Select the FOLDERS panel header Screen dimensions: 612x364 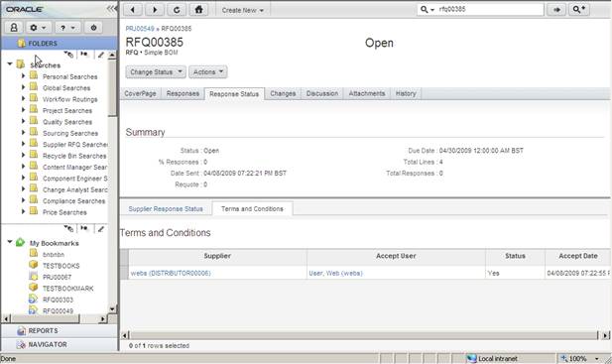coord(60,44)
